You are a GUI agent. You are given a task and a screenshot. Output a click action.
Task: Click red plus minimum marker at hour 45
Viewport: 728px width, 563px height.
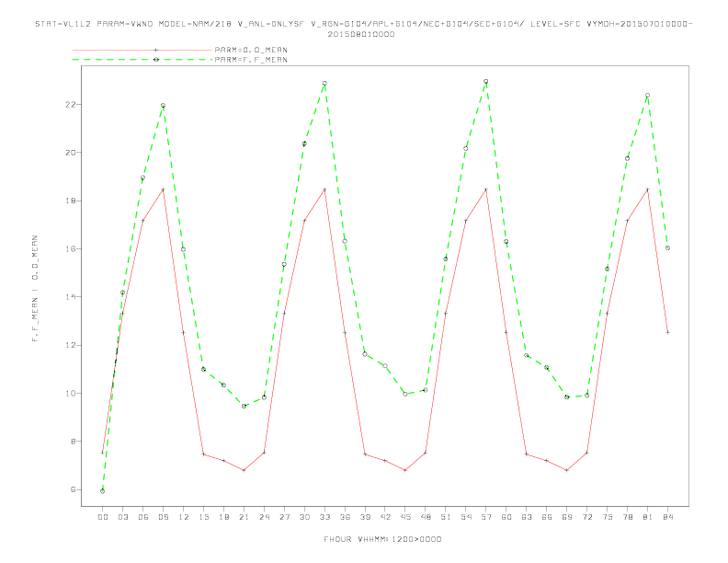pyautogui.click(x=405, y=470)
